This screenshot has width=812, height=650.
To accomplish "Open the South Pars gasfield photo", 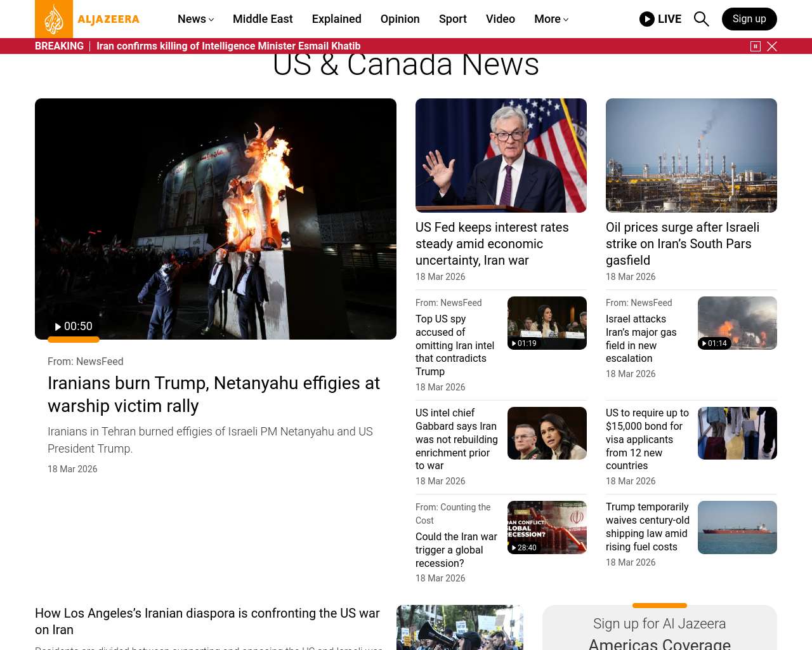I will 691,156.
